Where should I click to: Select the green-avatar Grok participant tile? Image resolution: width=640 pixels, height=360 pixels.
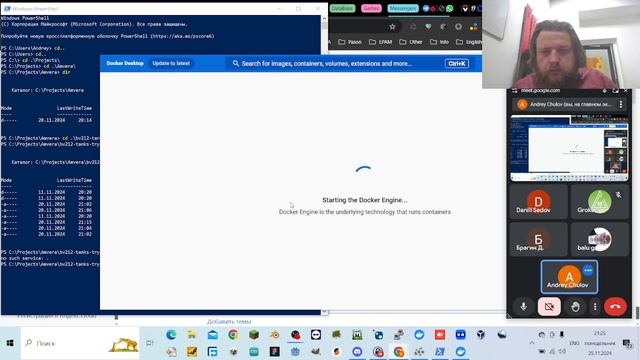click(600, 202)
